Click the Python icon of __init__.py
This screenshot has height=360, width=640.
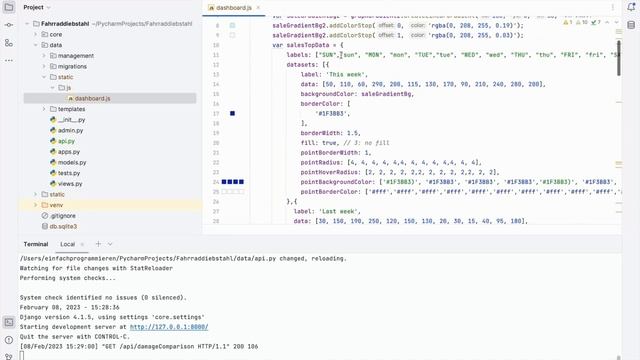coord(53,120)
